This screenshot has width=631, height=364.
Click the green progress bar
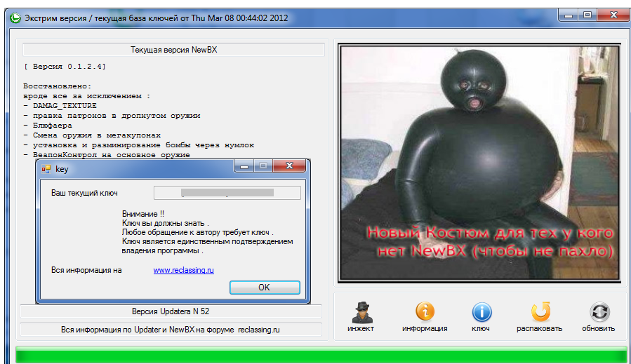pos(321,356)
